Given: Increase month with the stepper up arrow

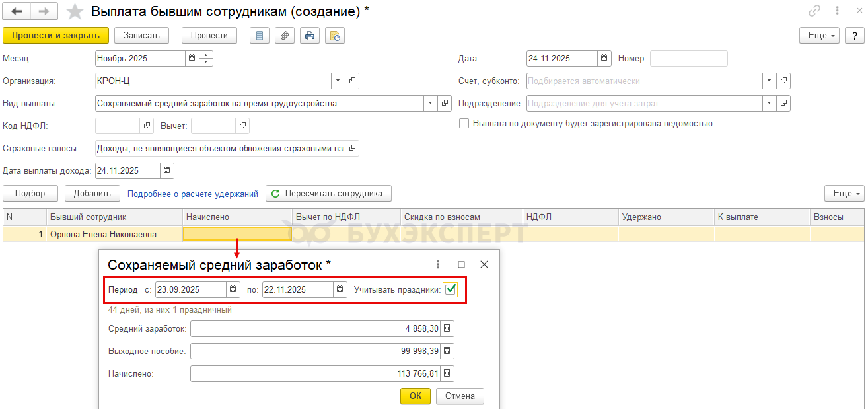Looking at the screenshot, I should pyautogui.click(x=206, y=55).
